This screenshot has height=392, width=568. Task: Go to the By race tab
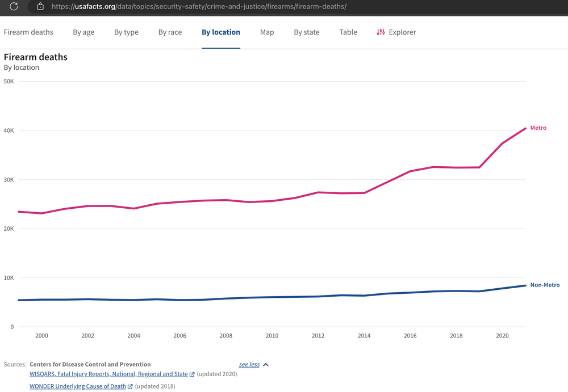pos(170,32)
